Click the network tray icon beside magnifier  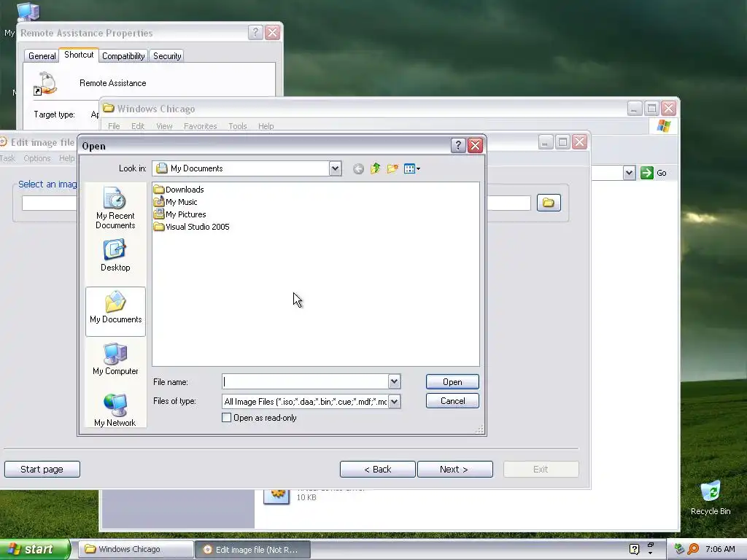(x=679, y=549)
